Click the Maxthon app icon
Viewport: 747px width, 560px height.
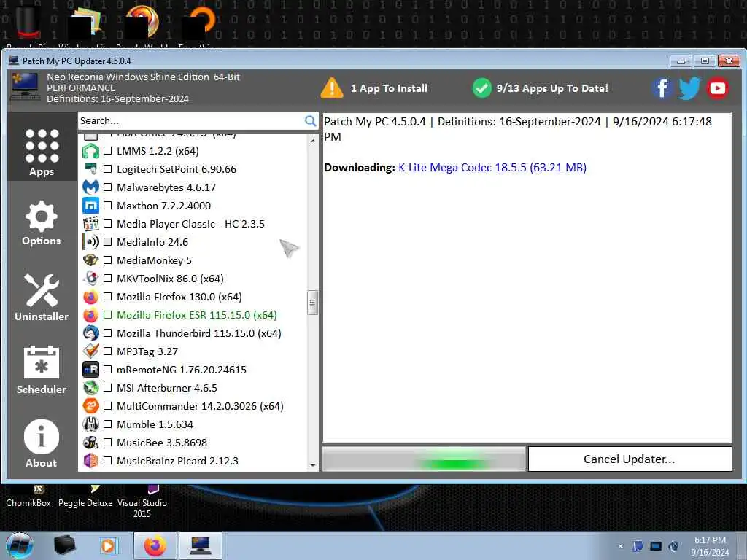click(90, 206)
